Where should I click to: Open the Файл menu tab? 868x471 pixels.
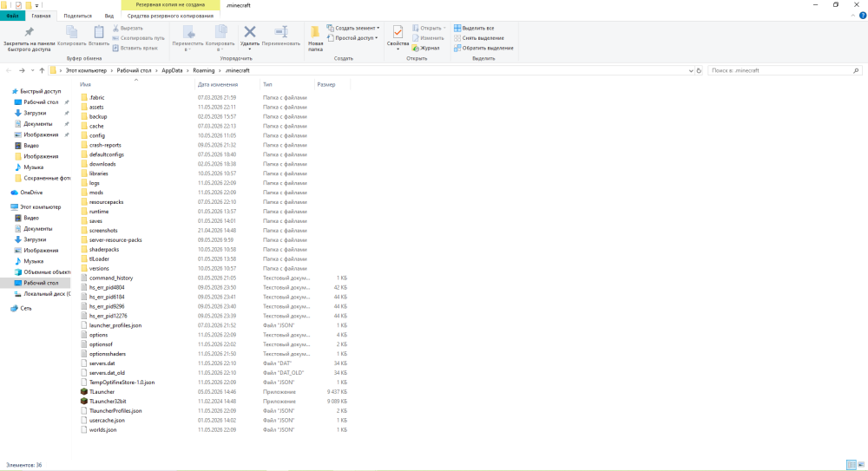12,16
